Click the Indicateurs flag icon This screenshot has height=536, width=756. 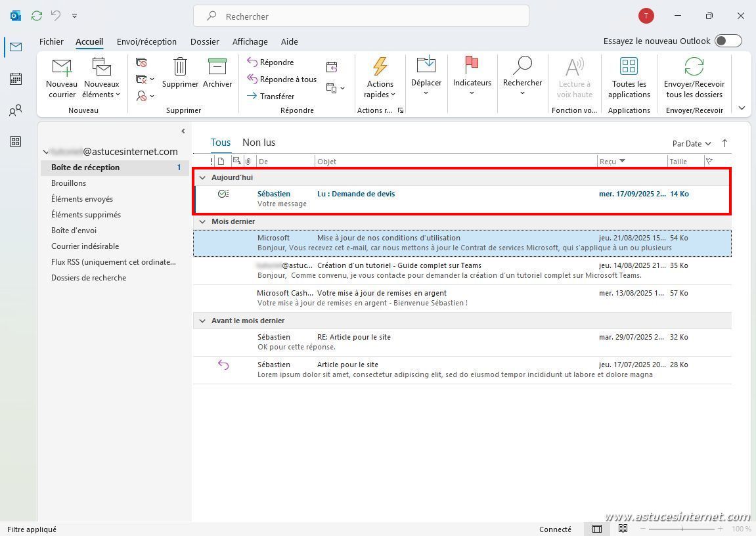[x=472, y=65]
